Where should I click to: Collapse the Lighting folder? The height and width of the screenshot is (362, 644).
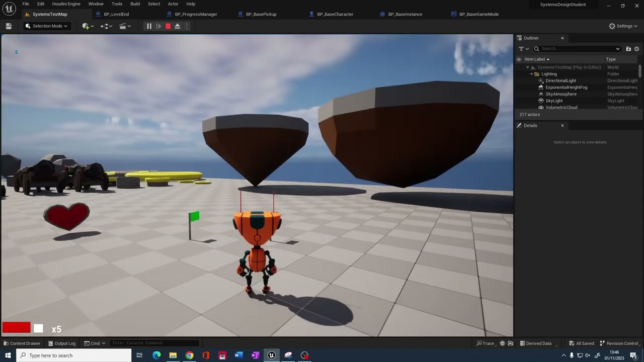coord(531,74)
